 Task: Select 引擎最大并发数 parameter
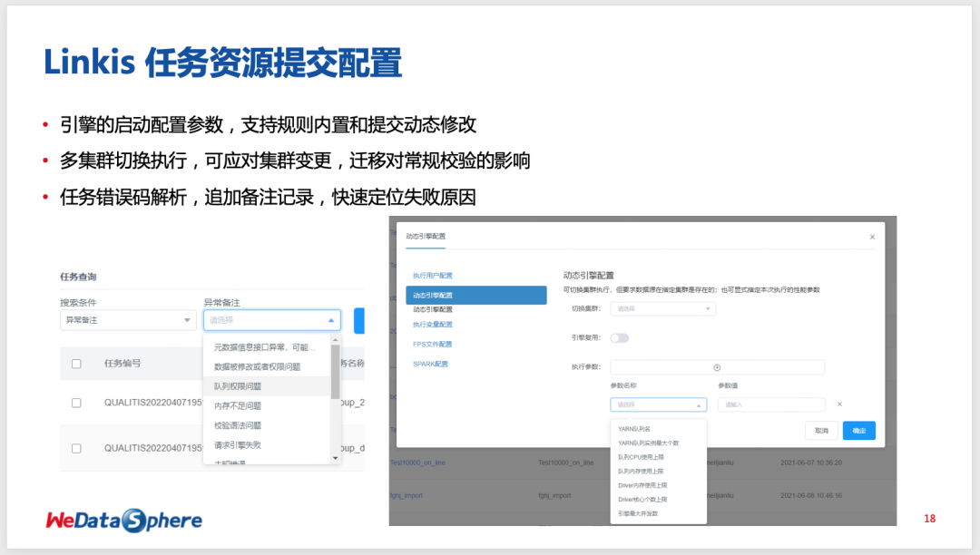pyautogui.click(x=658, y=513)
